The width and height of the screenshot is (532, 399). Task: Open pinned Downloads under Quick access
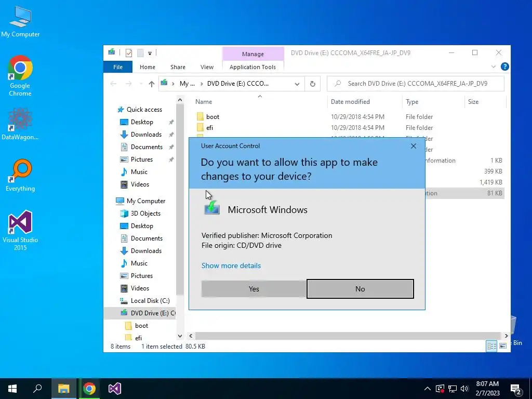point(146,135)
